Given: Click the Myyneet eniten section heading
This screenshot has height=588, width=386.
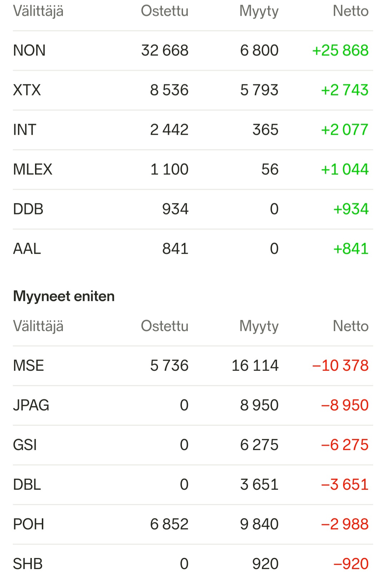Looking at the screenshot, I should [64, 296].
